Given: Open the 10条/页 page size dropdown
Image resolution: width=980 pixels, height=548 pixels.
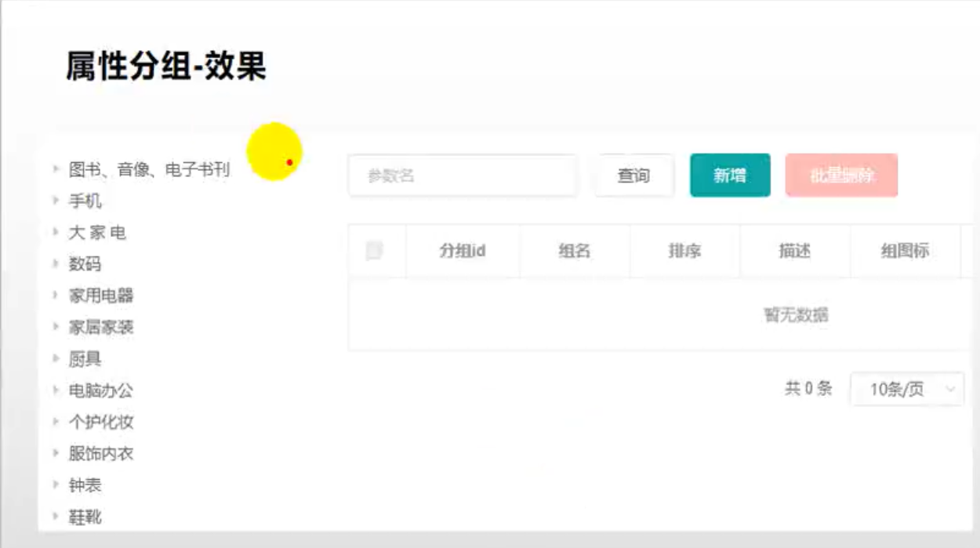Looking at the screenshot, I should (x=907, y=389).
